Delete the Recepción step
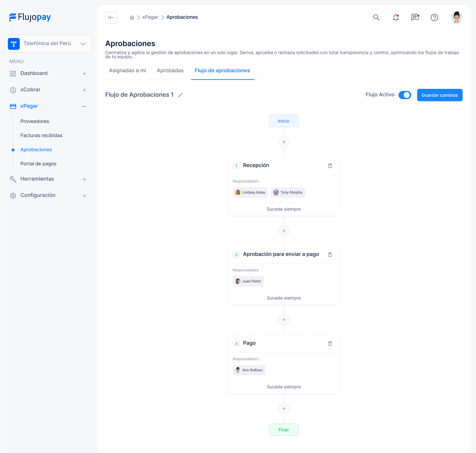The image size is (476, 453). pyautogui.click(x=330, y=166)
